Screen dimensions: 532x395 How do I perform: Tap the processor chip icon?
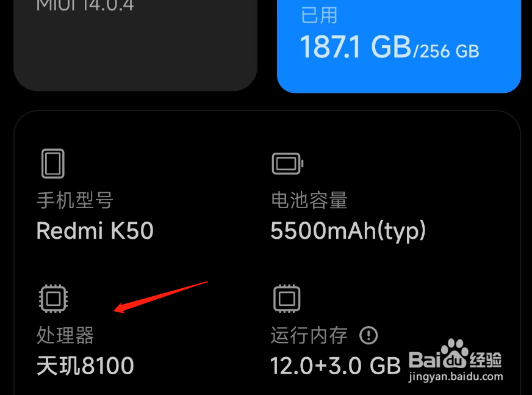coord(53,299)
